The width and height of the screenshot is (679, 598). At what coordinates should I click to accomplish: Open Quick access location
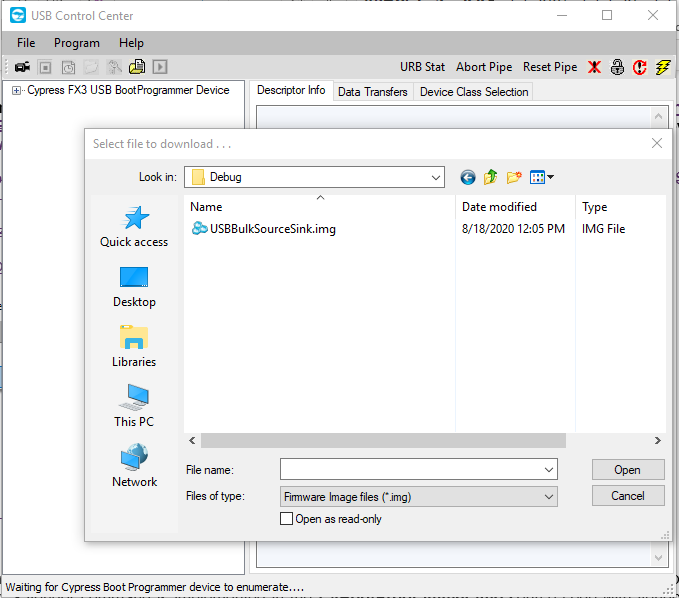click(x=134, y=226)
